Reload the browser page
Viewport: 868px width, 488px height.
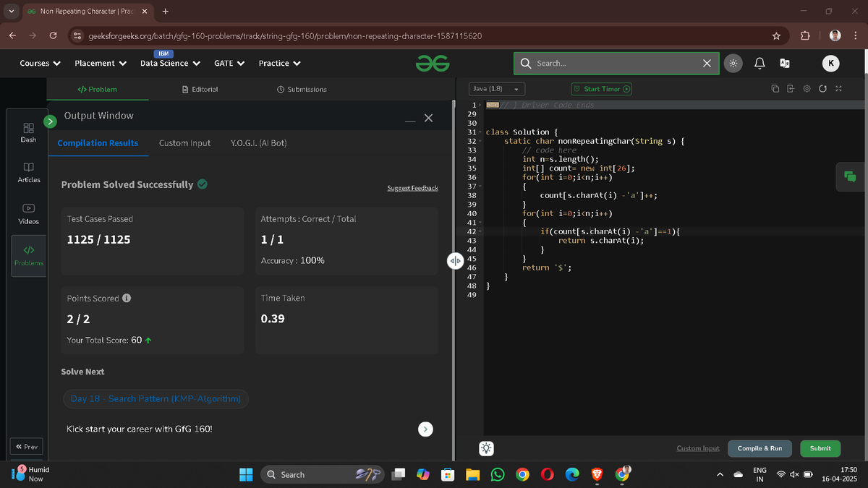coord(53,35)
